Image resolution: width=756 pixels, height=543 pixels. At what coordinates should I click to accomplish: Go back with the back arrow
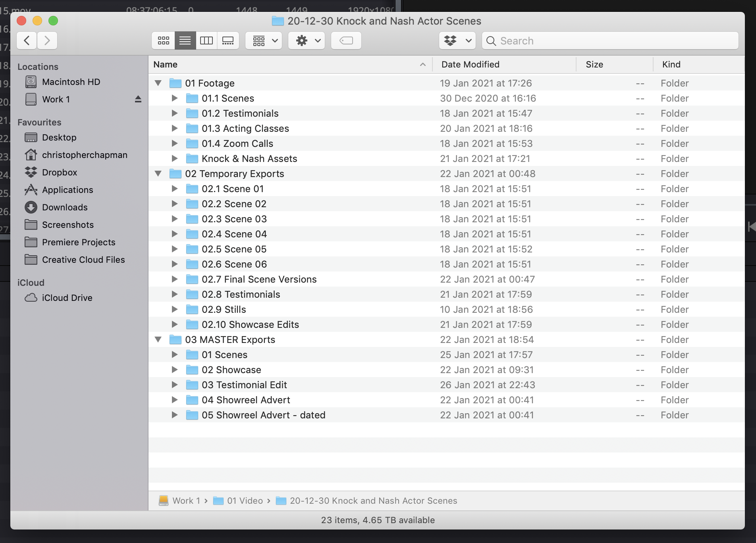(27, 40)
